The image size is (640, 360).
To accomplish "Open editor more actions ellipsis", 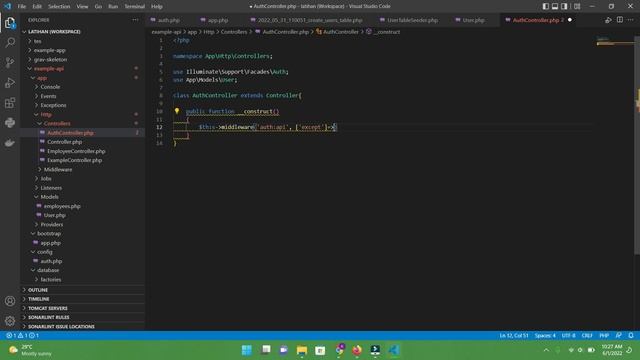I will coord(631,20).
